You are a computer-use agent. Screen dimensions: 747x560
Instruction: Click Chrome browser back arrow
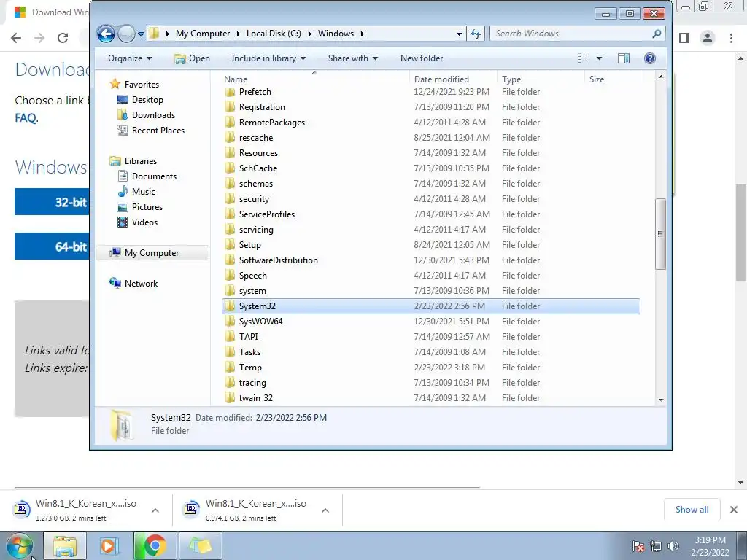(x=16, y=38)
